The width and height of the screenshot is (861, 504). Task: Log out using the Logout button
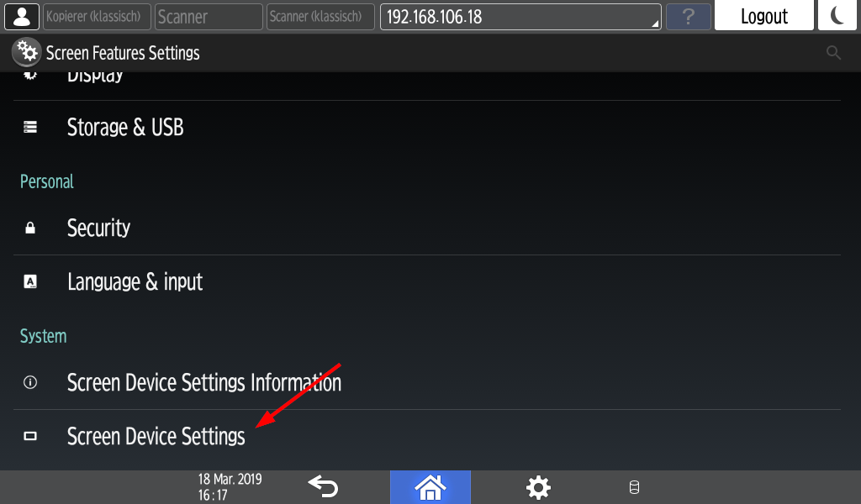coord(763,15)
